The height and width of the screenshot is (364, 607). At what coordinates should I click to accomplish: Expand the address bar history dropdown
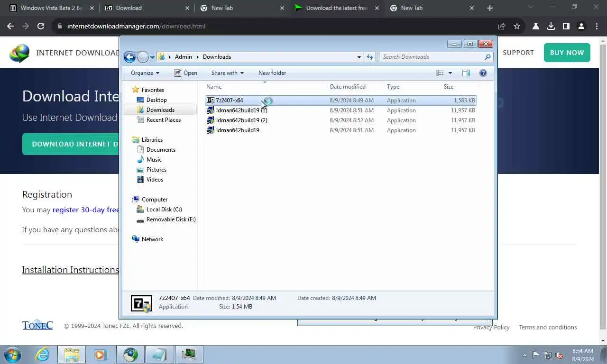(359, 57)
